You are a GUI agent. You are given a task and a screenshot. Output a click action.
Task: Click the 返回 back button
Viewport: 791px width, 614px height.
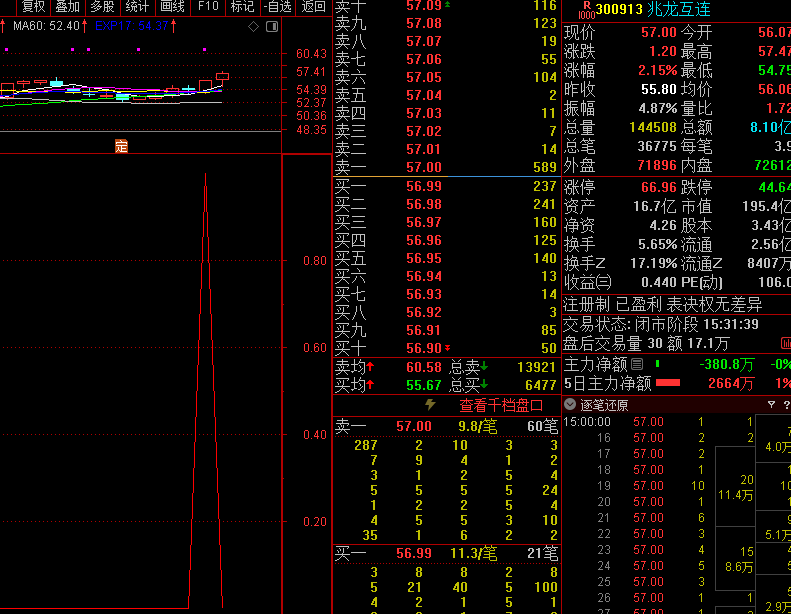tap(313, 7)
